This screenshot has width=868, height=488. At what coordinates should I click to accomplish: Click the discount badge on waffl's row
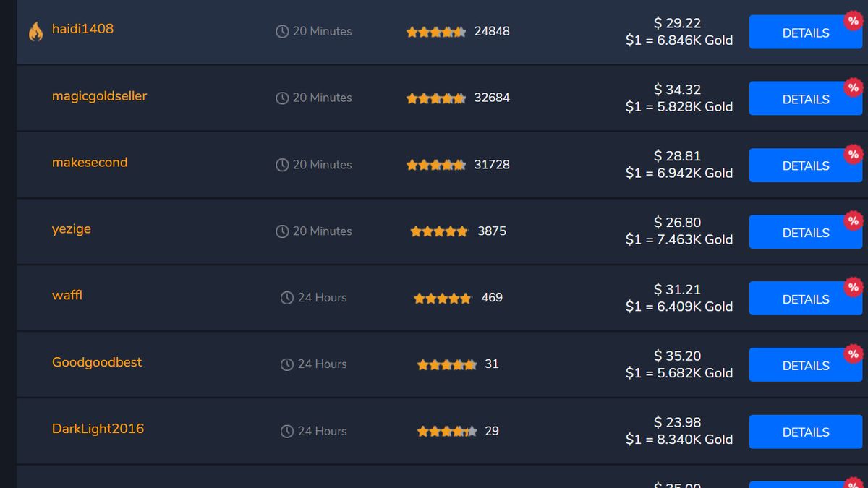tap(854, 287)
